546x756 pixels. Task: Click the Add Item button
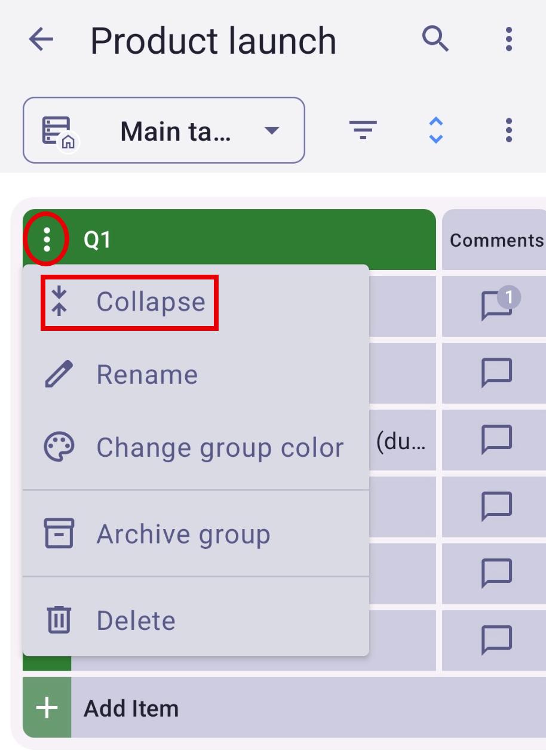[131, 708]
